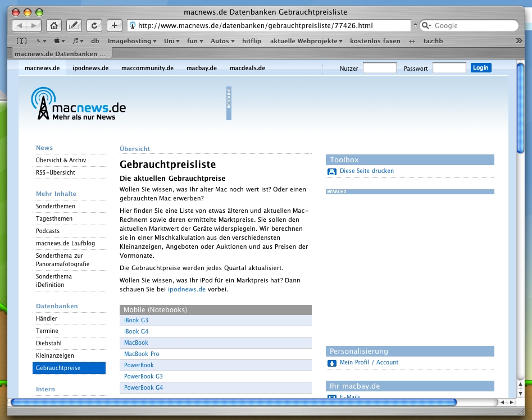This screenshot has width=532, height=420.
Task: Add bookmark using the plus button
Action: click(x=115, y=25)
